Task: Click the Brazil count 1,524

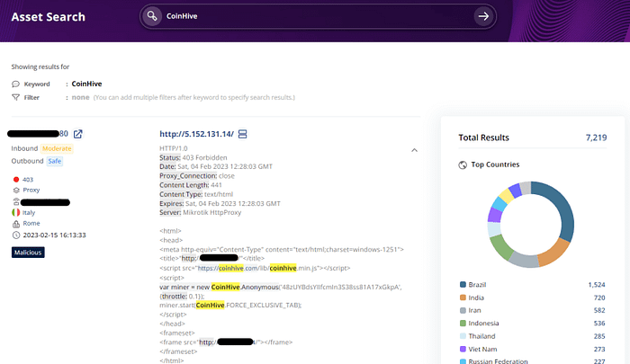Action: (597, 285)
